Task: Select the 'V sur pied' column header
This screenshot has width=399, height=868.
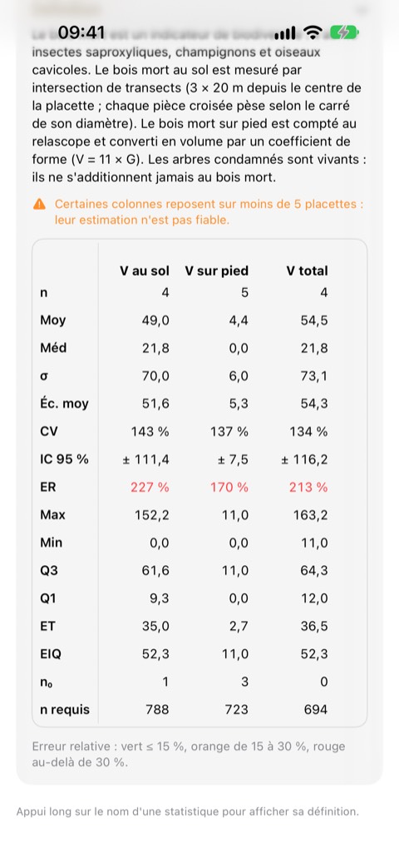Action: [x=217, y=270]
